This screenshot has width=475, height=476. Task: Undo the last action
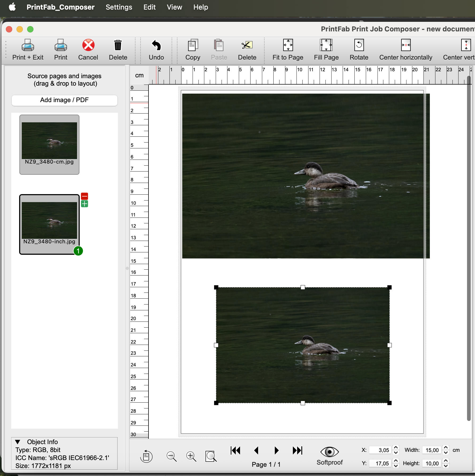[156, 50]
